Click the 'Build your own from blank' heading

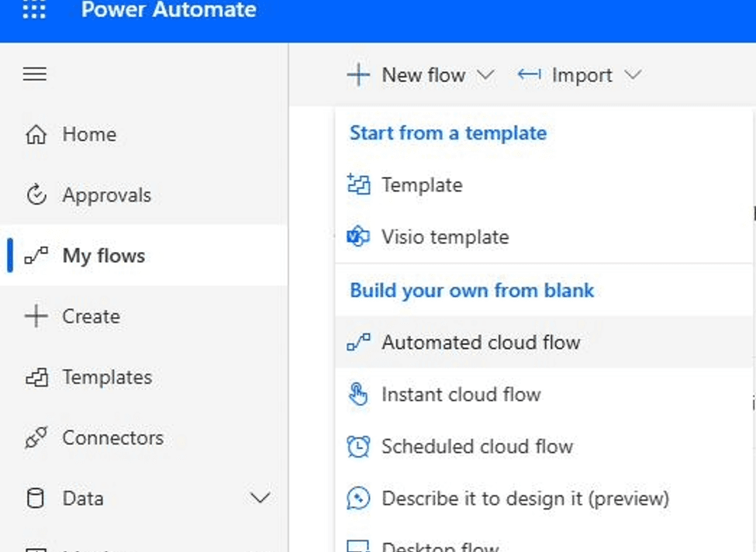pyautogui.click(x=472, y=291)
